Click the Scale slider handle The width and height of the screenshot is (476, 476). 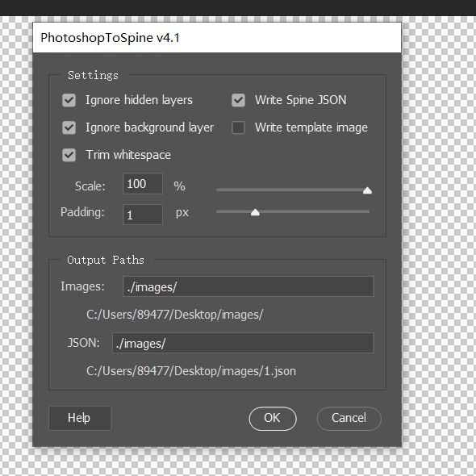click(367, 190)
